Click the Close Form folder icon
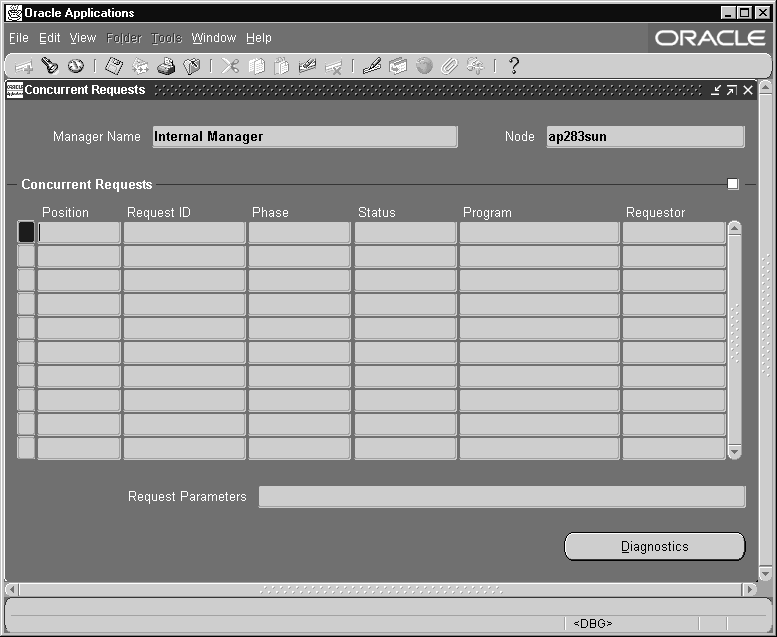This screenshot has width=777, height=637. tap(192, 66)
